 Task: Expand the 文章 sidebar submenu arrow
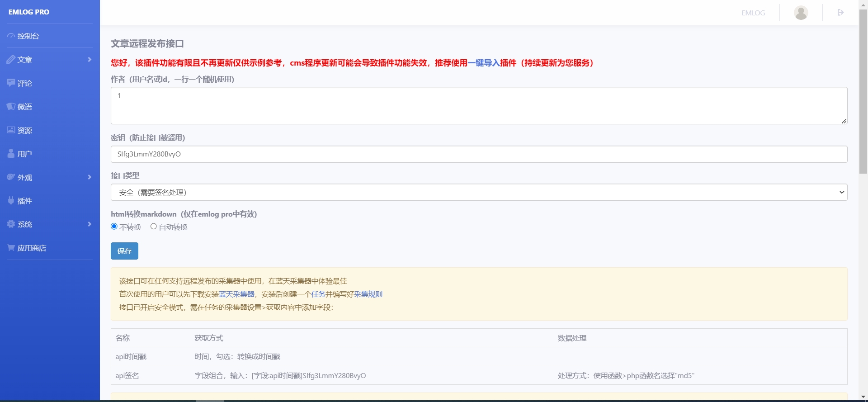90,59
